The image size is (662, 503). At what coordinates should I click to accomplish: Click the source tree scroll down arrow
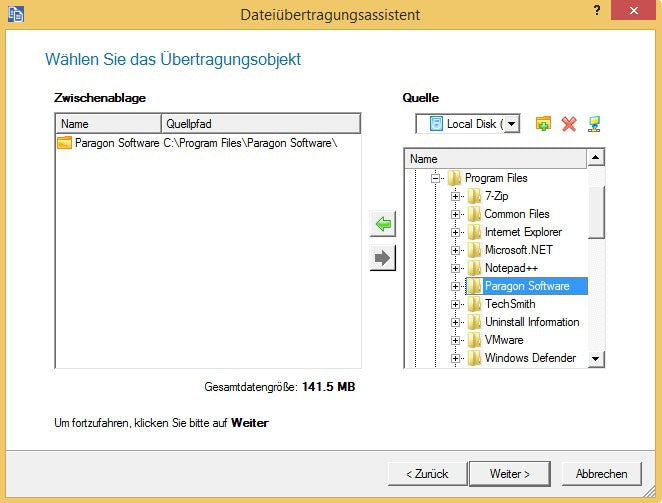pyautogui.click(x=596, y=359)
